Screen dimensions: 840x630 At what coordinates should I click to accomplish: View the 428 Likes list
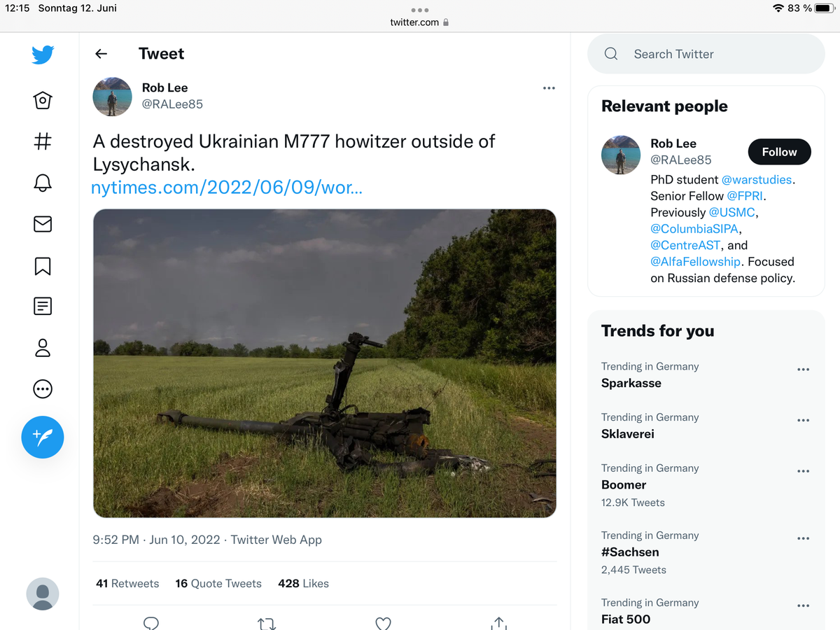[303, 583]
